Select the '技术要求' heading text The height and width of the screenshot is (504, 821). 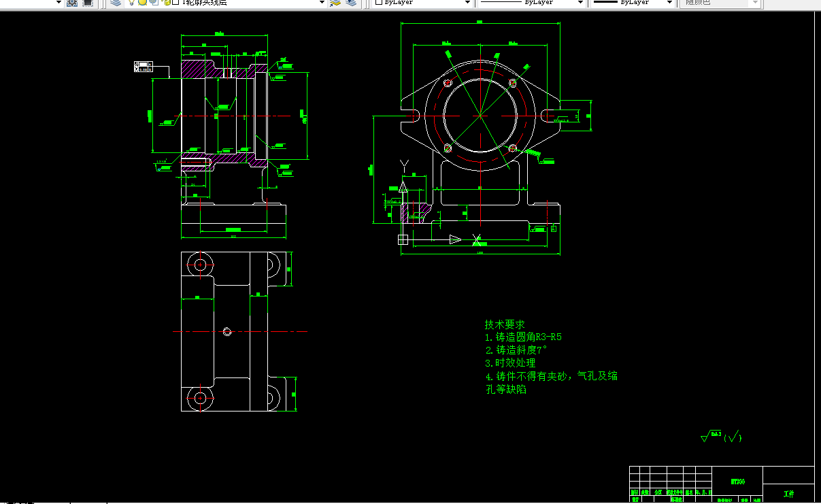(x=505, y=324)
